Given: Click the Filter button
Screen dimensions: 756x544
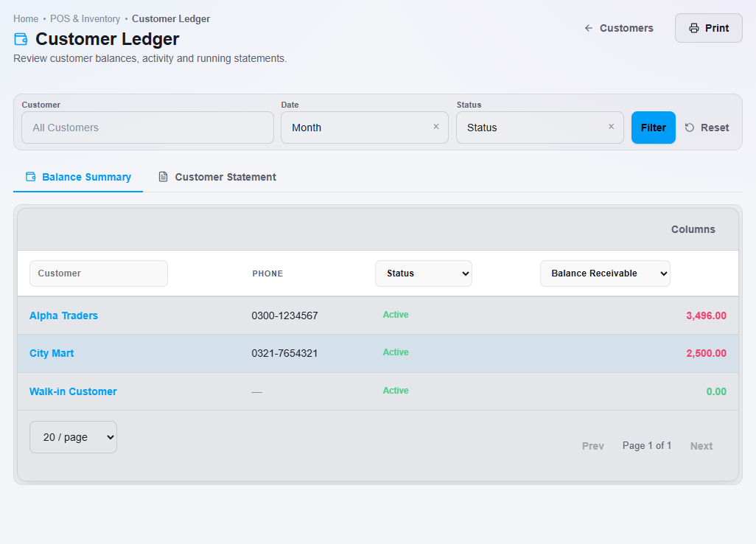Looking at the screenshot, I should click(654, 128).
